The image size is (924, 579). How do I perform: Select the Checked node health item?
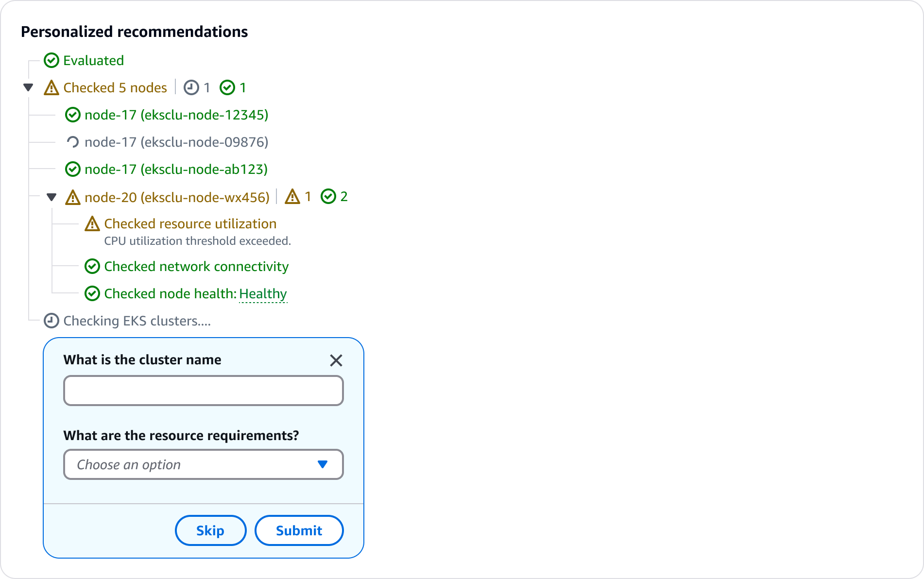[x=170, y=294]
